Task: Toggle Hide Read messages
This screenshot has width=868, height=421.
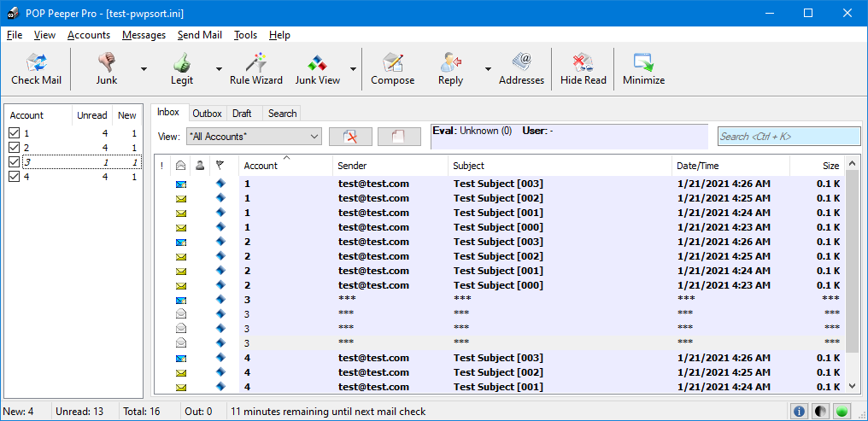Action: coord(584,68)
